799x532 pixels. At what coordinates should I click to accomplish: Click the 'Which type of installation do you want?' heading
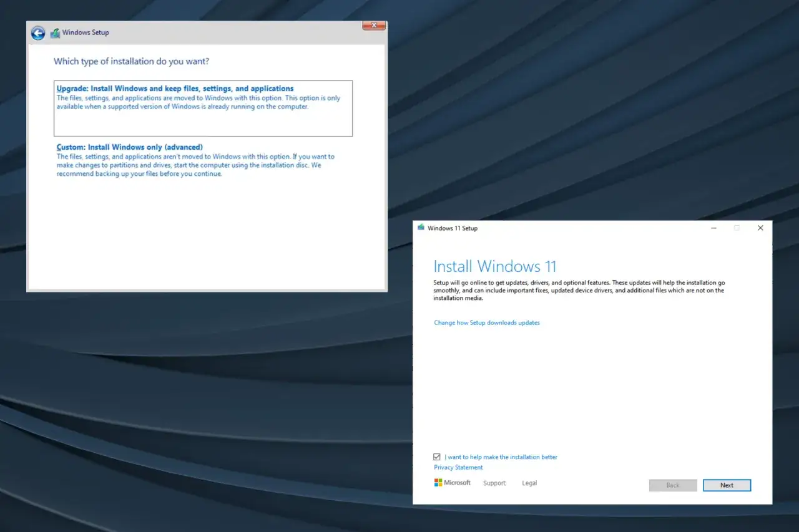pos(132,61)
